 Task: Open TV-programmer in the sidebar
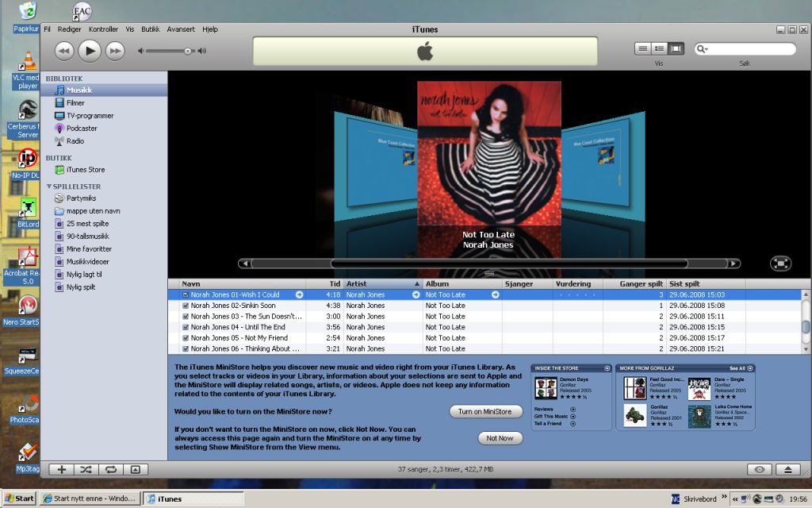[90, 116]
